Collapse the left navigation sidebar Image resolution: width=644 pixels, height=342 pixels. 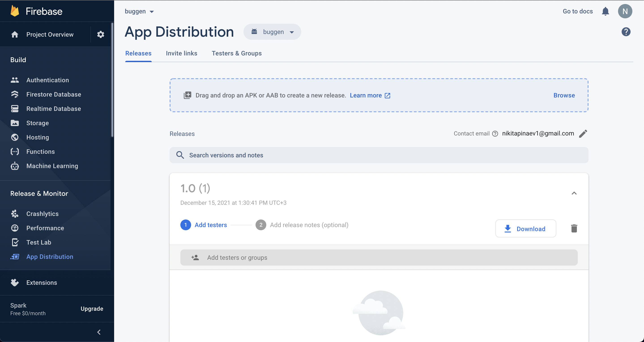[x=98, y=332]
